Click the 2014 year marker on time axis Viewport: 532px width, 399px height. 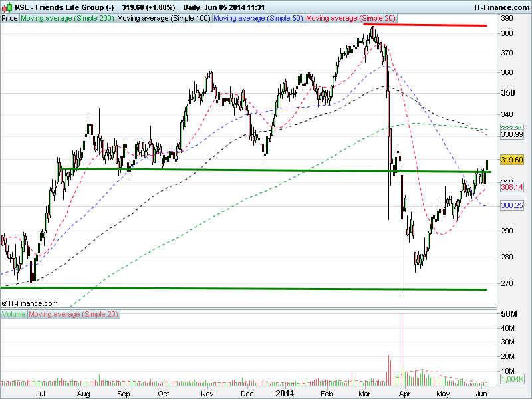pos(285,393)
